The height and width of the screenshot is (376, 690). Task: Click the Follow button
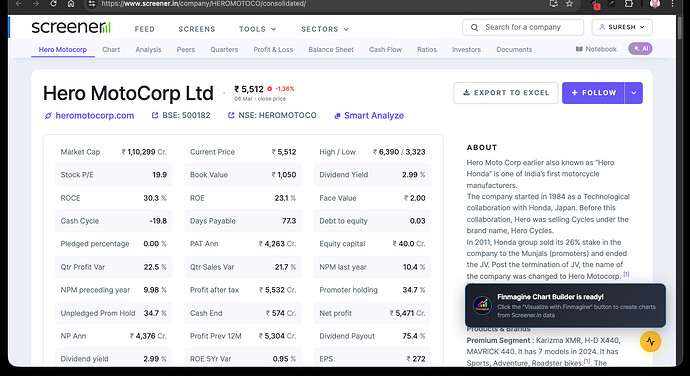(593, 93)
